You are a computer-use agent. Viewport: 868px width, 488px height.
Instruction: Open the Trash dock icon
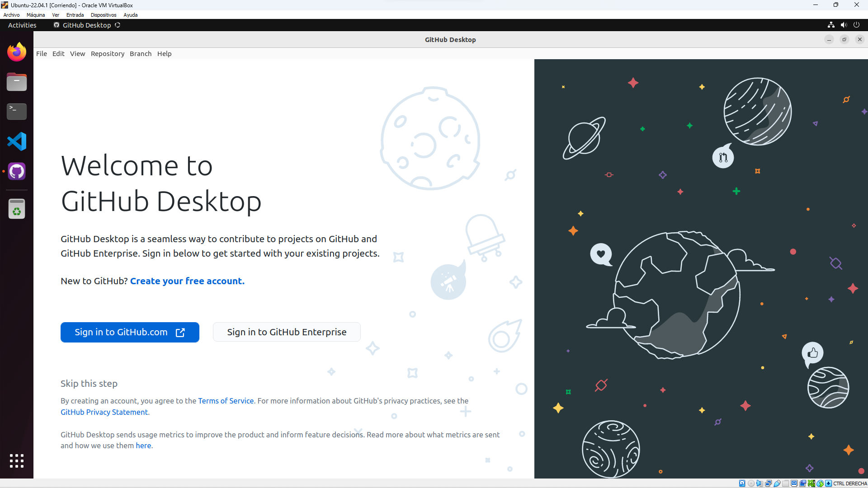tap(17, 209)
